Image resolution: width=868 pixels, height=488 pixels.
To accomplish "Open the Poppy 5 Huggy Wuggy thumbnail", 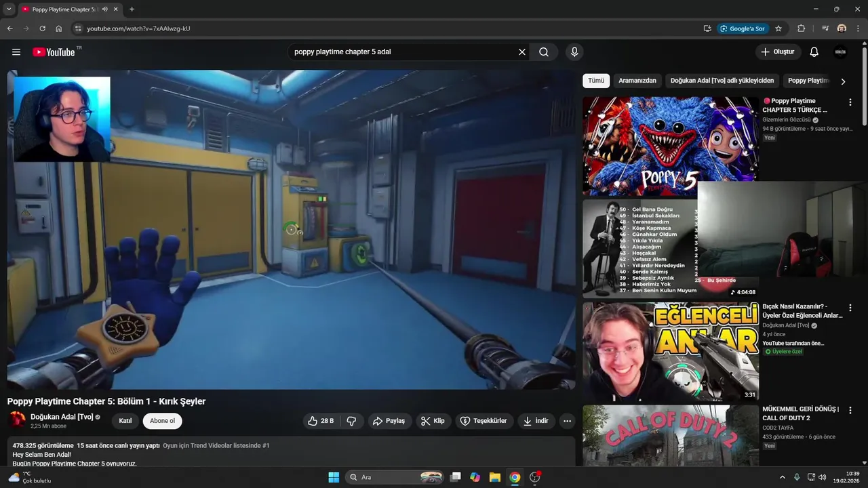I will click(670, 146).
